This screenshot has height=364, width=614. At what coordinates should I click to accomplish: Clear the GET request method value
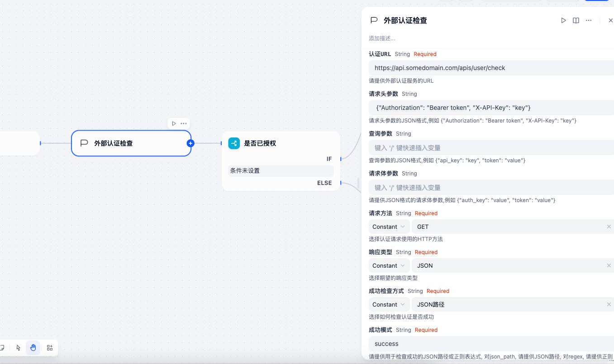point(609,227)
